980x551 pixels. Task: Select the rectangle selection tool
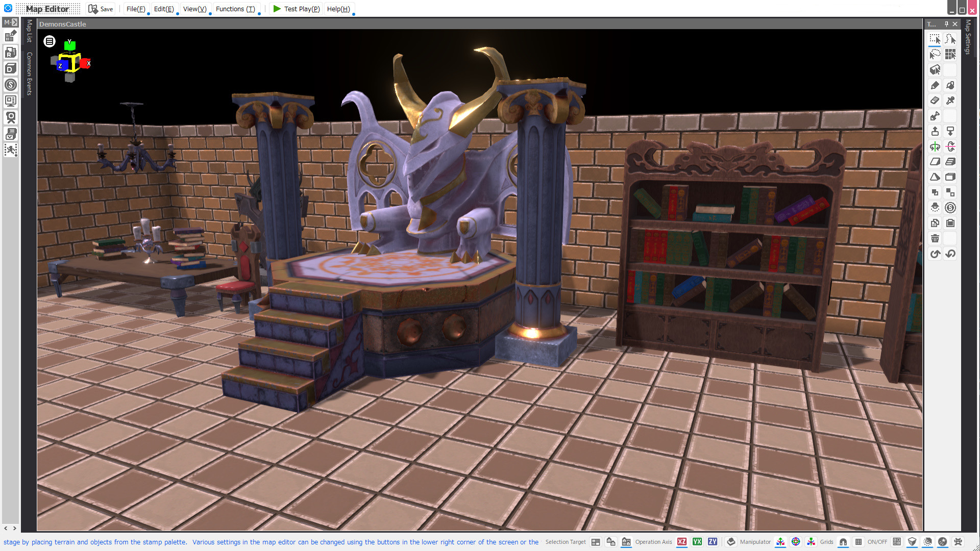click(x=935, y=39)
